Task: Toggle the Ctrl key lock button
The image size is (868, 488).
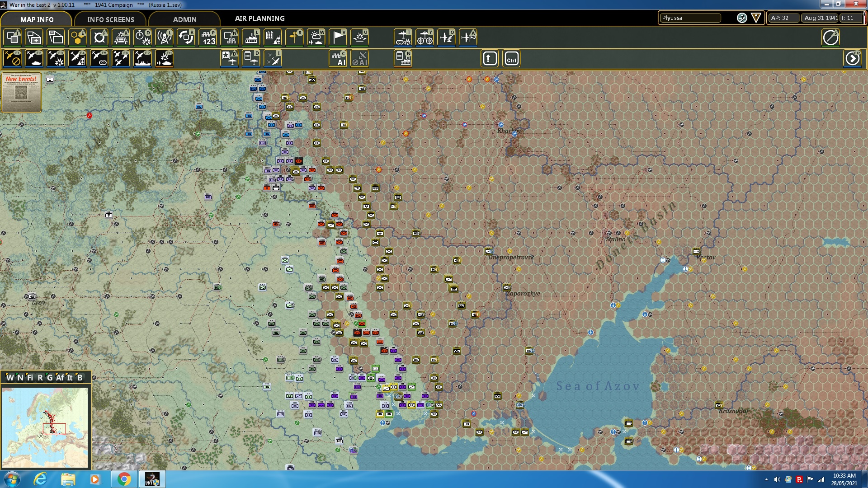Action: pos(511,59)
